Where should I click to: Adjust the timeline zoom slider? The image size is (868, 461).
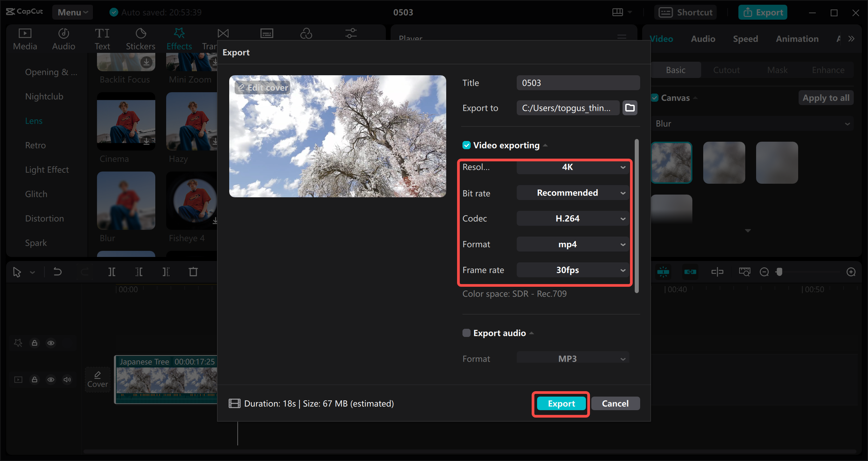[780, 272]
